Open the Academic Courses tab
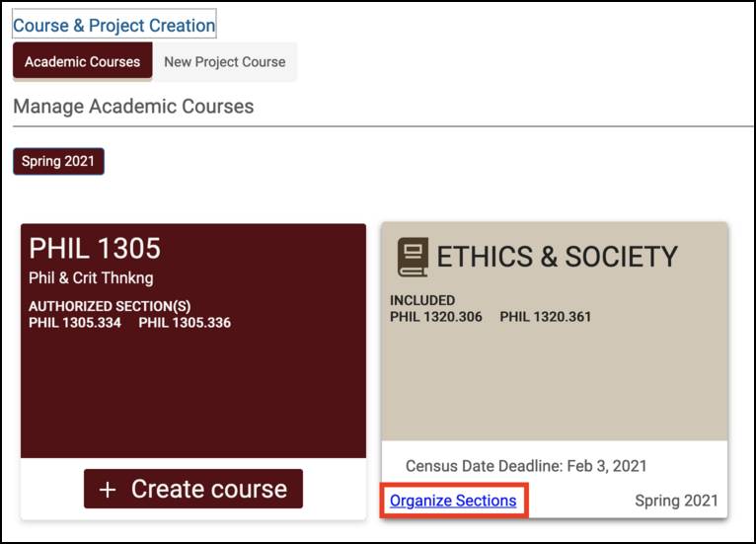The height and width of the screenshot is (544, 756). tap(83, 61)
